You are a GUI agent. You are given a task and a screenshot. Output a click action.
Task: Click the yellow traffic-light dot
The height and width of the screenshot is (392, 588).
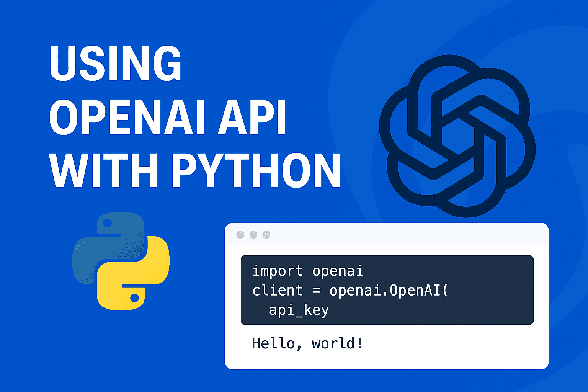253,235
